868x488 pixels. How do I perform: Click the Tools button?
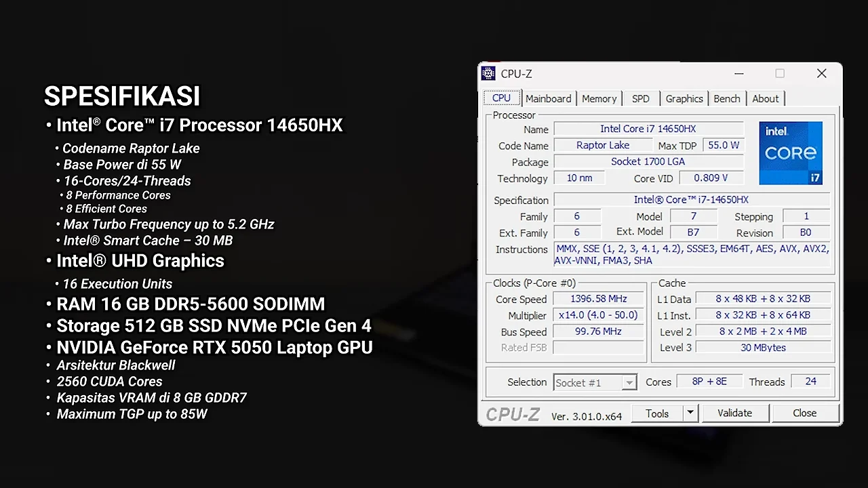pyautogui.click(x=657, y=413)
